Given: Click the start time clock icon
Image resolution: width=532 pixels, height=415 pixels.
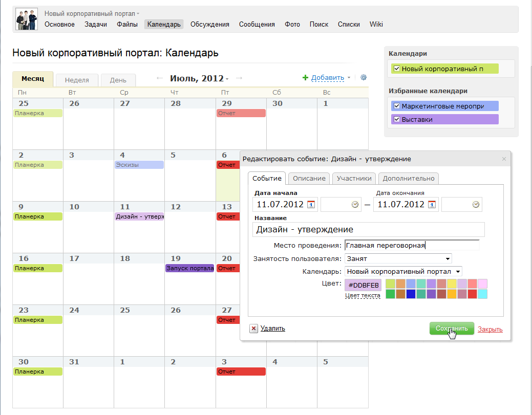Looking at the screenshot, I should [x=355, y=205].
